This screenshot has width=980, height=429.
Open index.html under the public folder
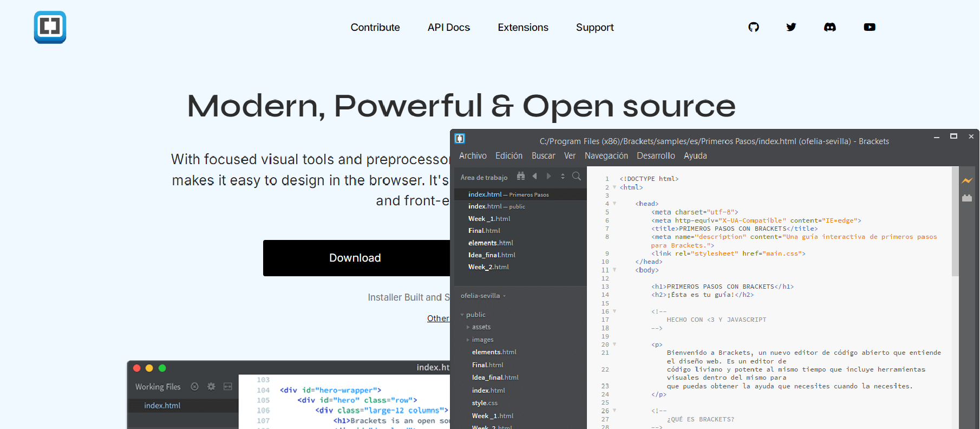point(488,391)
